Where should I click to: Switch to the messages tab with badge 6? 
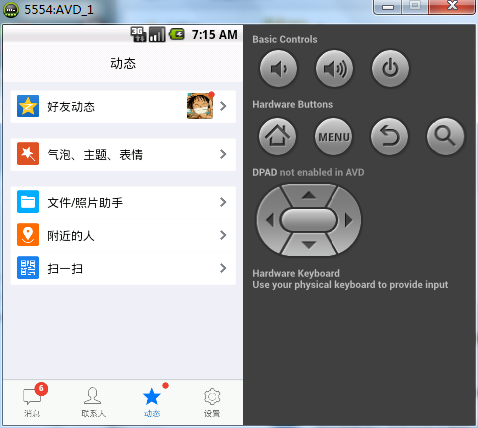point(32,402)
